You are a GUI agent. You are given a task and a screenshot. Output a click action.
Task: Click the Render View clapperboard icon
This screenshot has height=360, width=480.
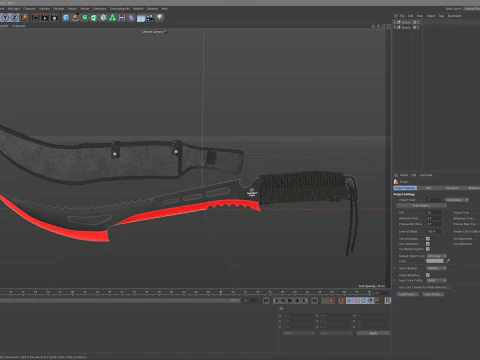(36, 17)
